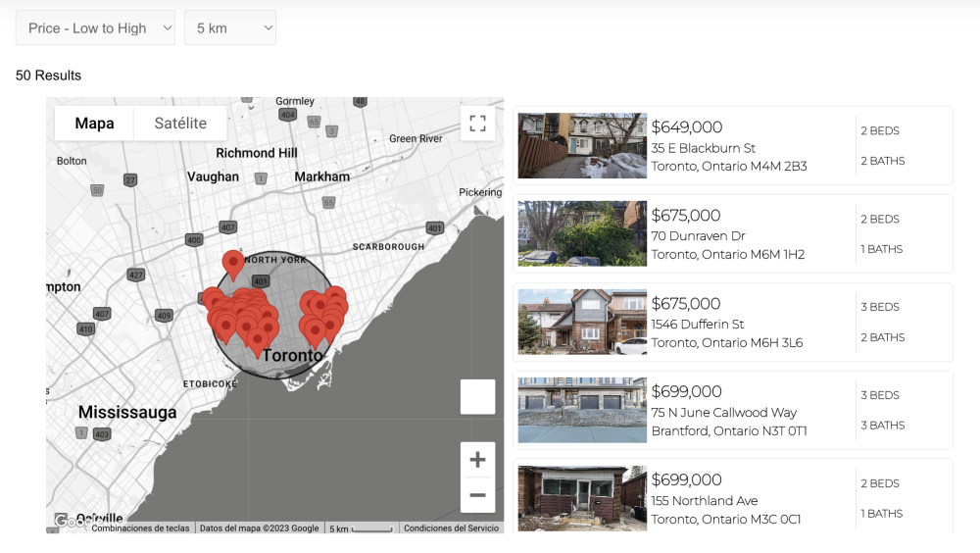980x553 pixels.
Task: Click Toronto, Ontario M4M 2B3 text
Action: (x=729, y=167)
